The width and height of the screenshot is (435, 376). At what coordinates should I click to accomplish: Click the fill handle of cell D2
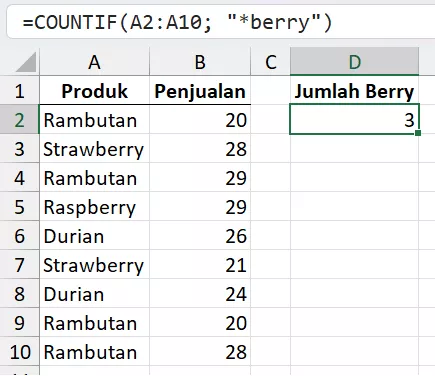pos(418,133)
